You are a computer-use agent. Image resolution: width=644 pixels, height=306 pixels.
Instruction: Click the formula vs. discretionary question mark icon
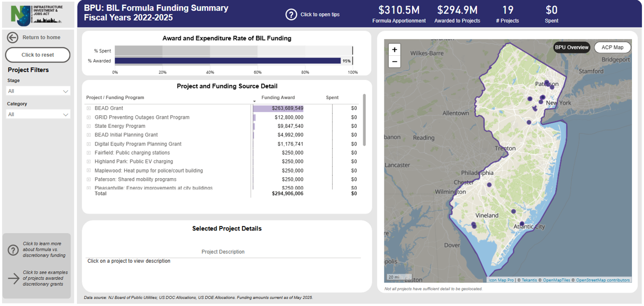(x=13, y=250)
